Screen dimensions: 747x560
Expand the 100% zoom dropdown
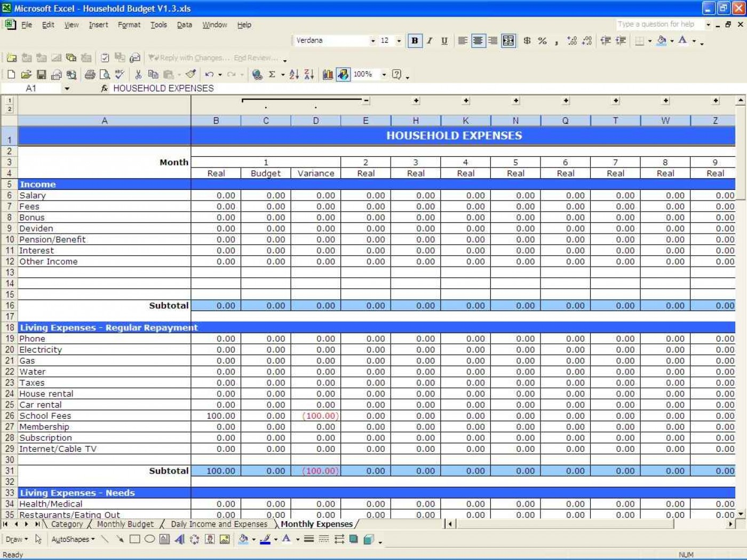click(384, 75)
